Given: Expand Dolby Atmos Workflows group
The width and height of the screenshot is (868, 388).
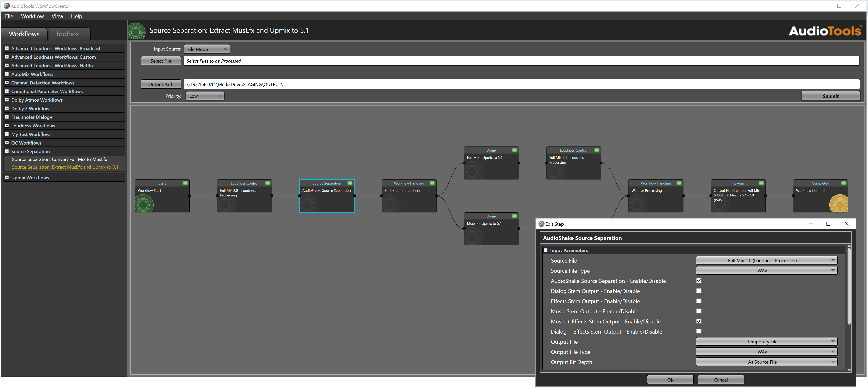Looking at the screenshot, I should (x=7, y=100).
